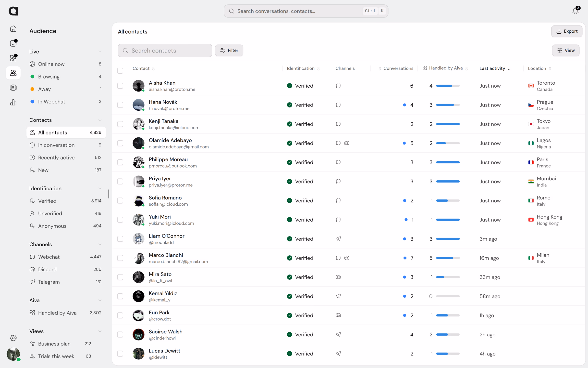Viewport: 588px width, 368px height.
Task: Open the Filter button
Action: pos(229,50)
